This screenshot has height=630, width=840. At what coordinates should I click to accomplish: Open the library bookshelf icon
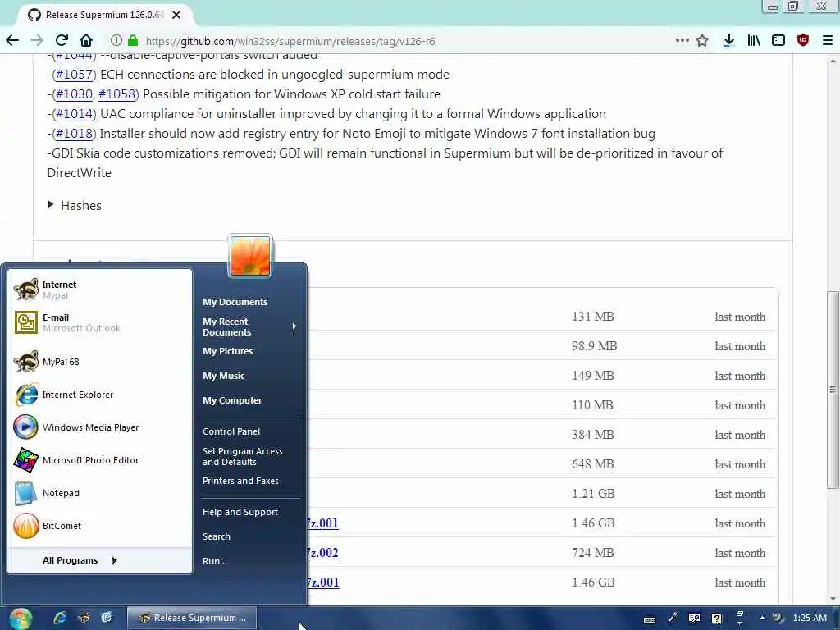point(754,41)
